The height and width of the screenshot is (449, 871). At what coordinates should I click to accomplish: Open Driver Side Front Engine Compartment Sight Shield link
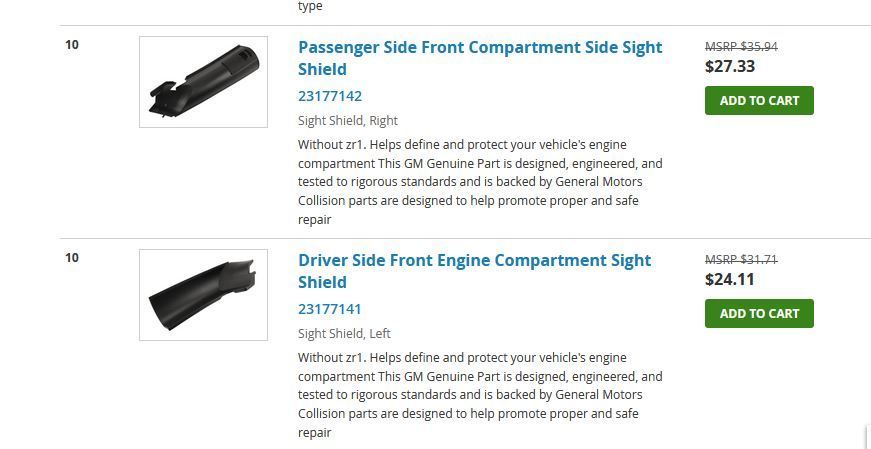point(474,271)
